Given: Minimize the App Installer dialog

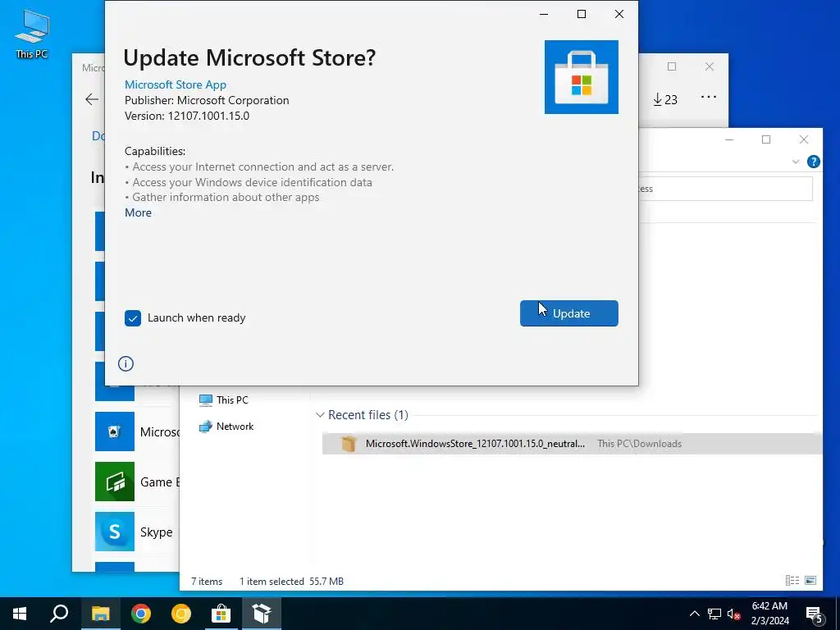Looking at the screenshot, I should point(544,14).
